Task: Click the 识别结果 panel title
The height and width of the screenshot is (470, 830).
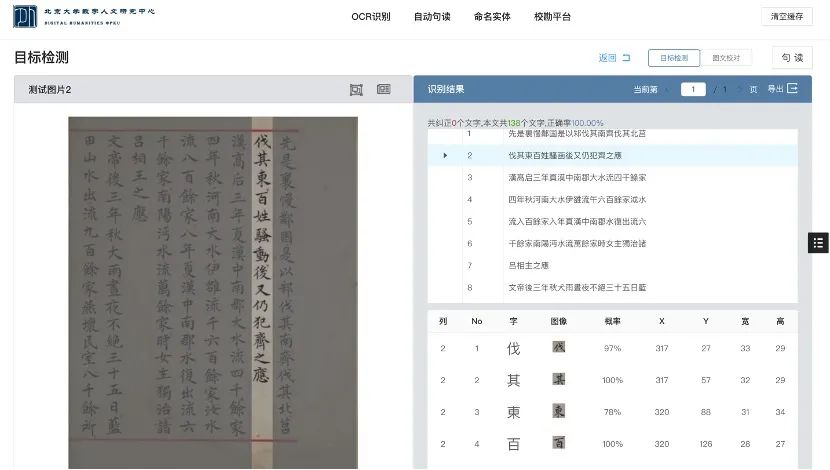Action: click(x=446, y=89)
